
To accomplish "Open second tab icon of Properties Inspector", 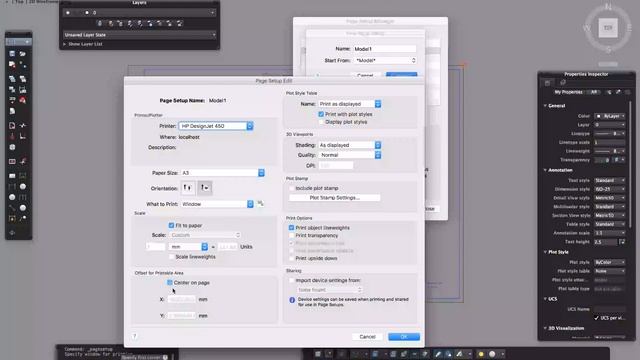I will tap(563, 83).
